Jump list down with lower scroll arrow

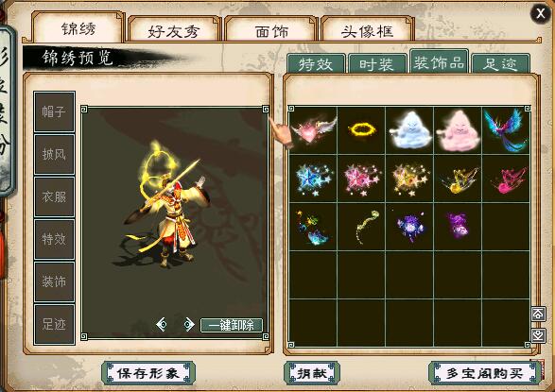pyautogui.click(x=538, y=335)
